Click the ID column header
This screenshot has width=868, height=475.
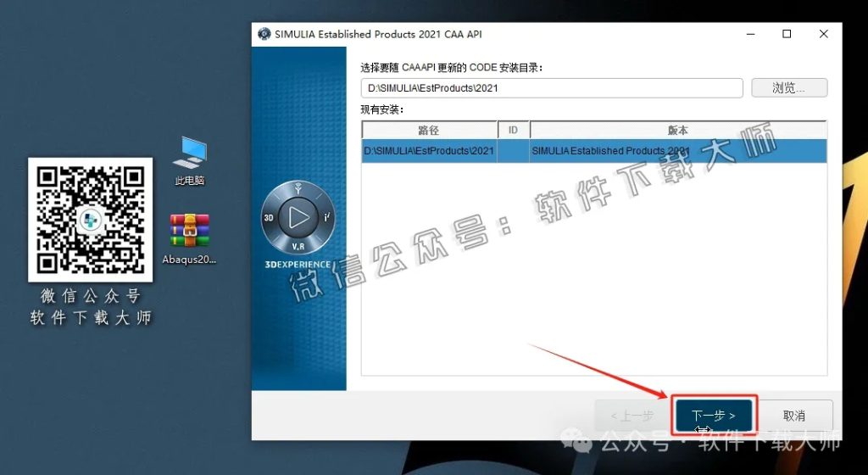point(513,130)
